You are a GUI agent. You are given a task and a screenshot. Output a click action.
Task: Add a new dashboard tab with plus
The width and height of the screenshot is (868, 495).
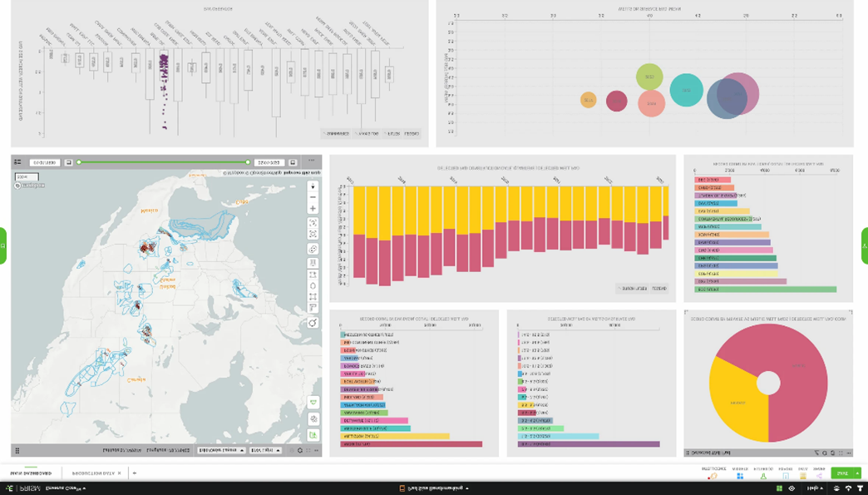tap(135, 473)
